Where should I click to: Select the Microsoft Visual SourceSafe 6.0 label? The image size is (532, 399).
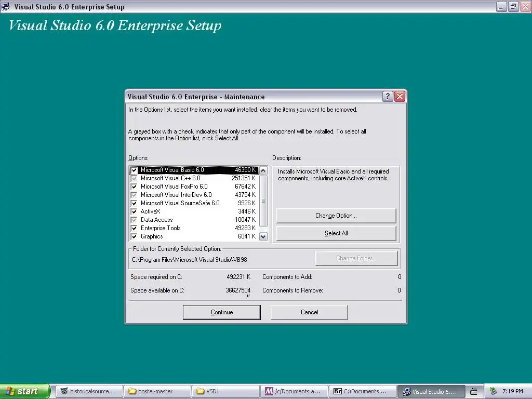[x=180, y=203]
